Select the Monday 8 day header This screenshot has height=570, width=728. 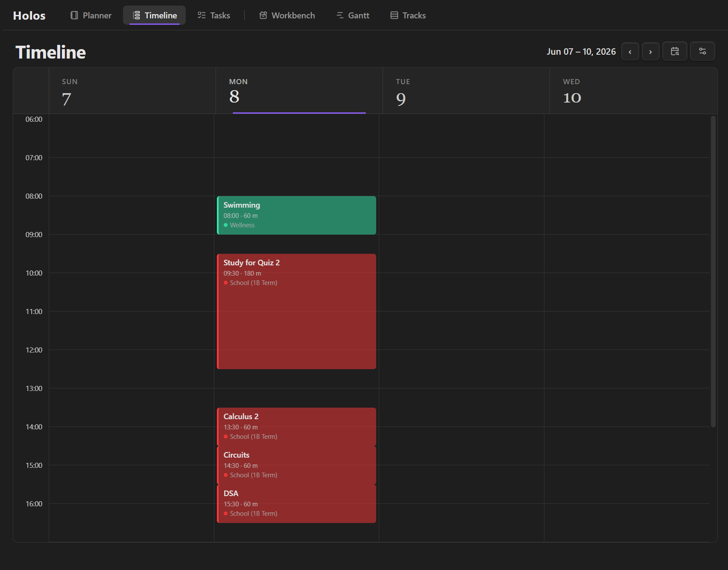(x=299, y=91)
